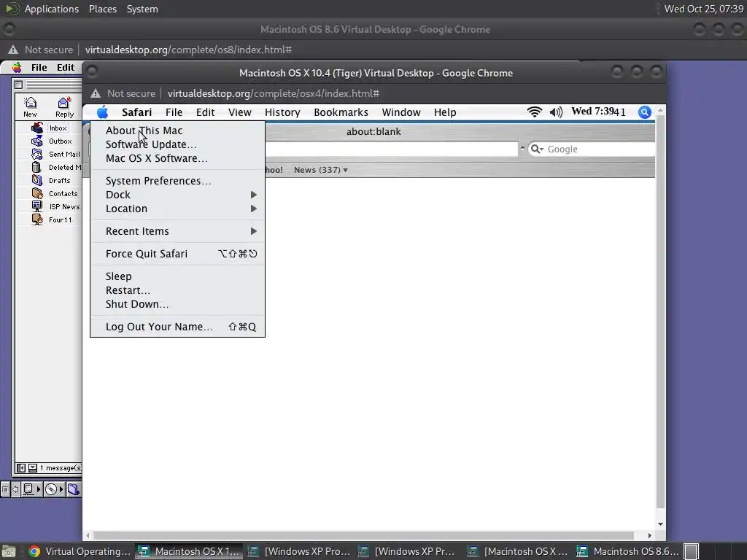Viewport: 747px width, 560px height.
Task: Open the Bookmarks menu in Safari
Action: [x=341, y=112]
